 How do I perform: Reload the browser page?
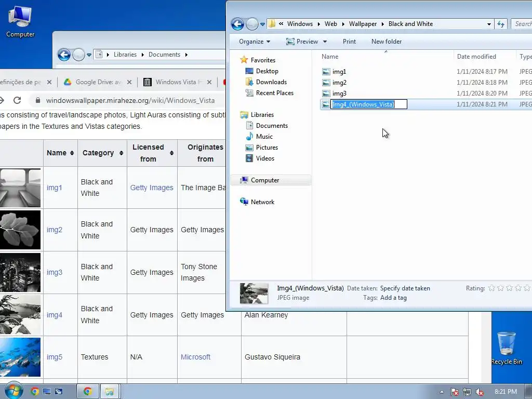(x=17, y=100)
